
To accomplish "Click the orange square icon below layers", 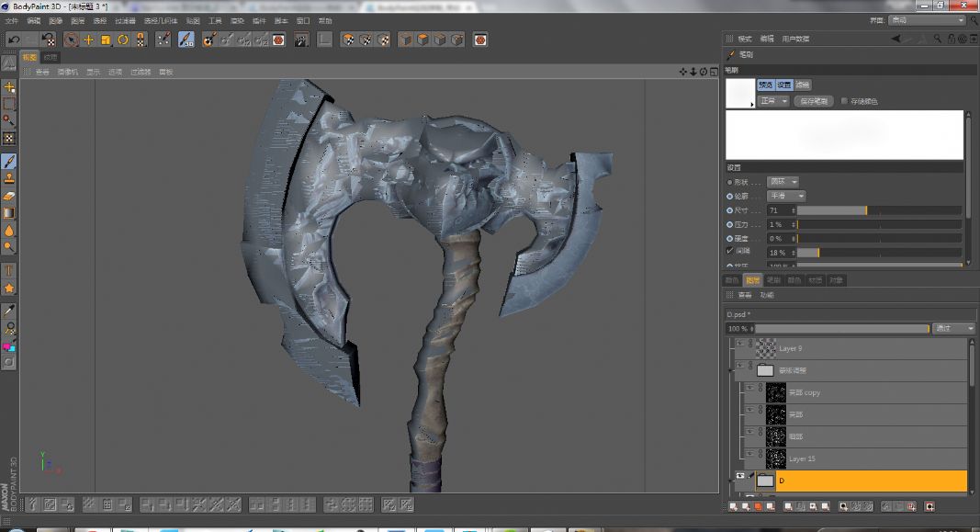I will [758, 506].
